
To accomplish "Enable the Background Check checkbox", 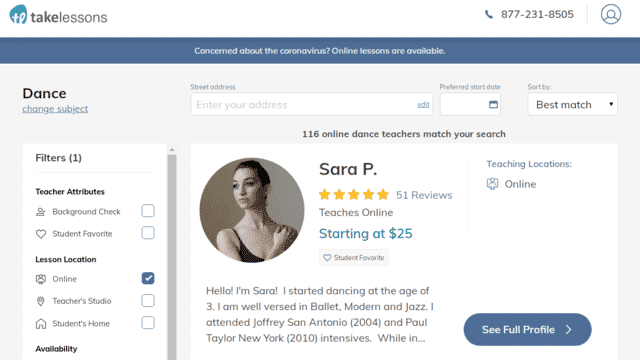I will point(148,211).
